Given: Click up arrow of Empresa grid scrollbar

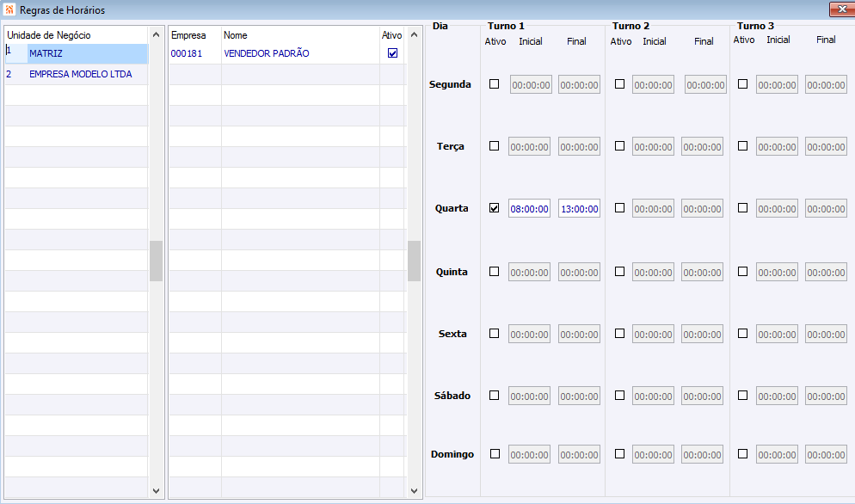Looking at the screenshot, I should pos(414,34).
